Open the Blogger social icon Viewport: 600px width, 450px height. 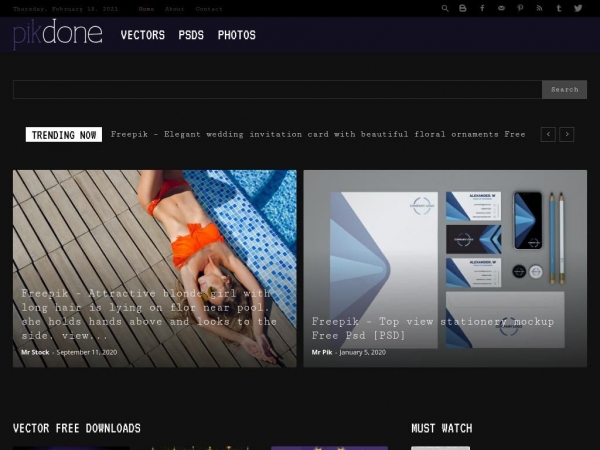click(463, 8)
